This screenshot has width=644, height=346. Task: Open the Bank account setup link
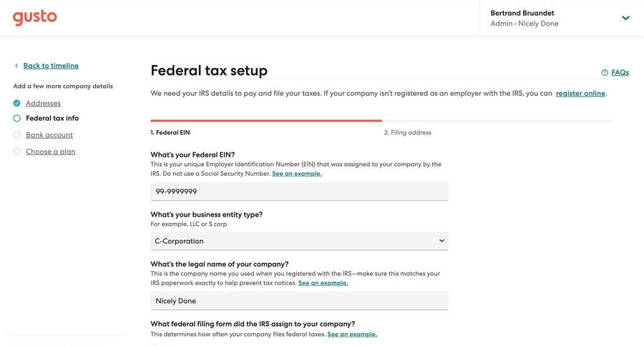[x=49, y=135]
